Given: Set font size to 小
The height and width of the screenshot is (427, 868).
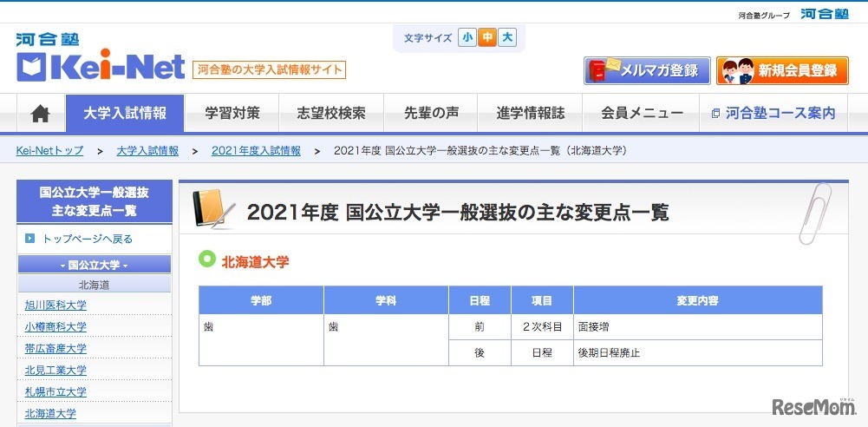Looking at the screenshot, I should click(x=467, y=37).
